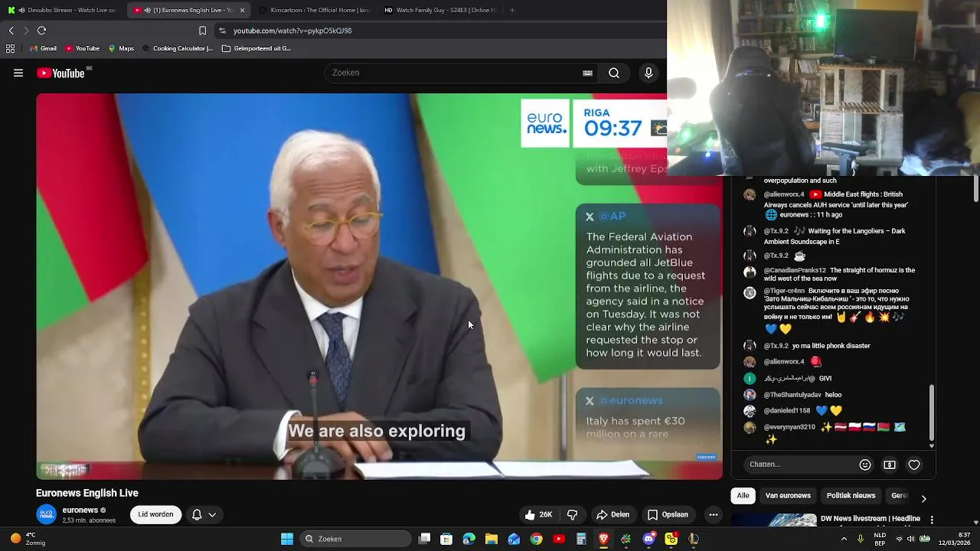980x551 pixels.
Task: Expand the Geïmporteerd uit G... bookmarks folder
Action: click(256, 48)
